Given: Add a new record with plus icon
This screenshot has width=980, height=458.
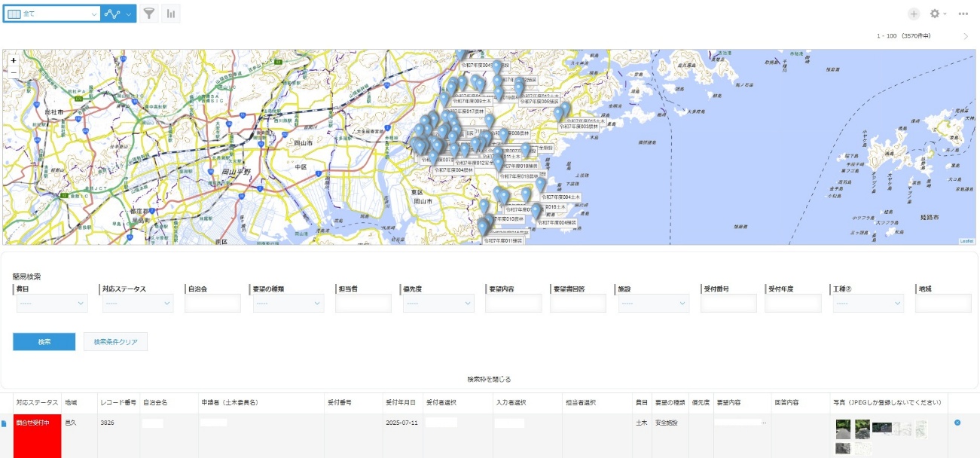Looking at the screenshot, I should click(914, 14).
